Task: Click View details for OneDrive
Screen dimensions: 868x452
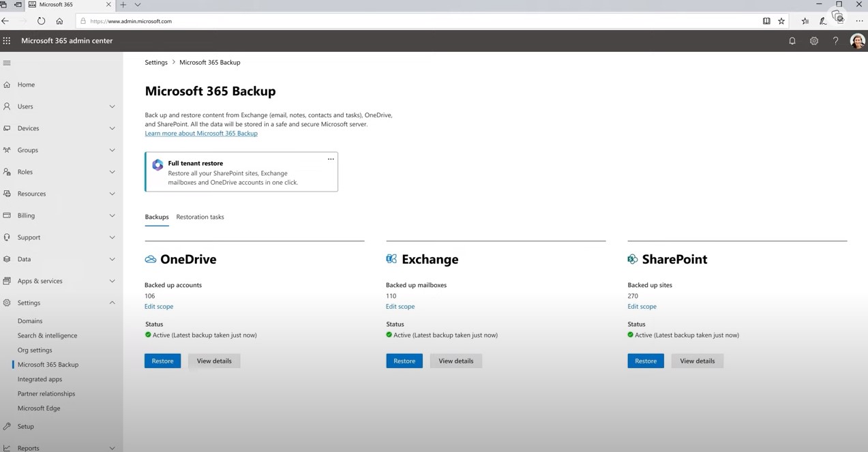Action: [x=214, y=361]
